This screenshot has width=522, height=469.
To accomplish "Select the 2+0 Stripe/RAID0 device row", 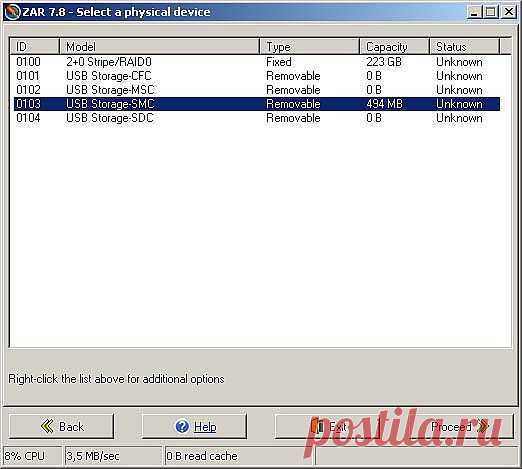I will point(257,62).
